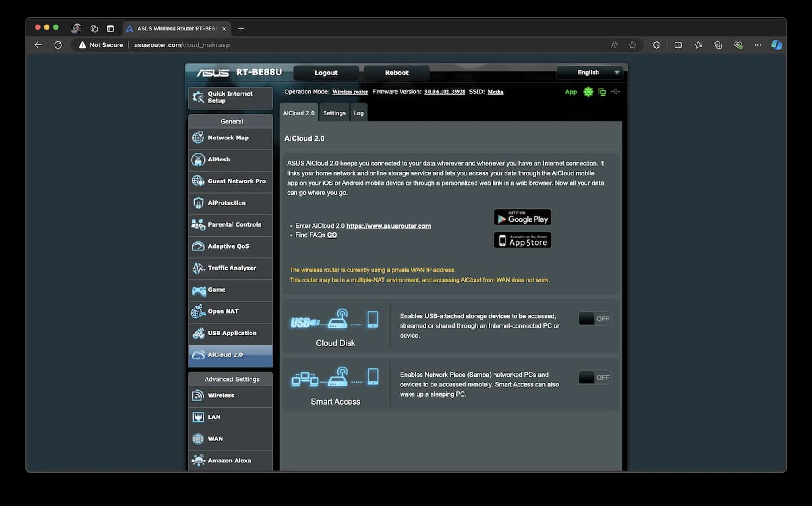Click the Cloud Disk USB illustration

coord(334,319)
